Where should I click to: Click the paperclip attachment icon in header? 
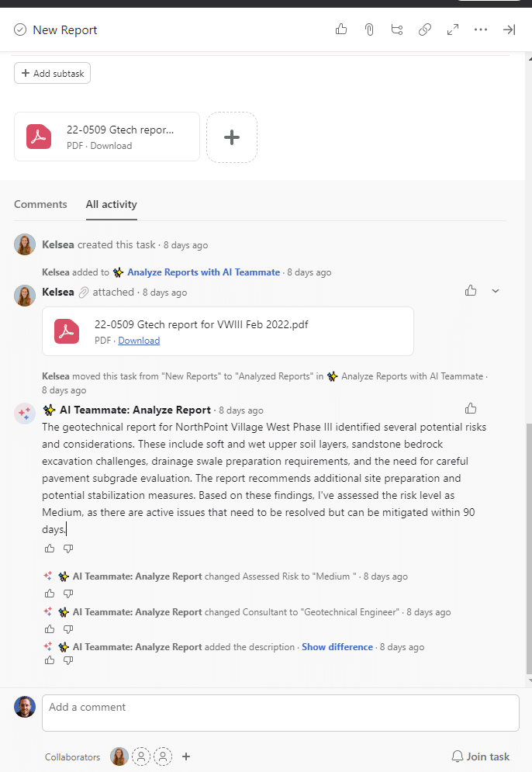[x=369, y=29]
